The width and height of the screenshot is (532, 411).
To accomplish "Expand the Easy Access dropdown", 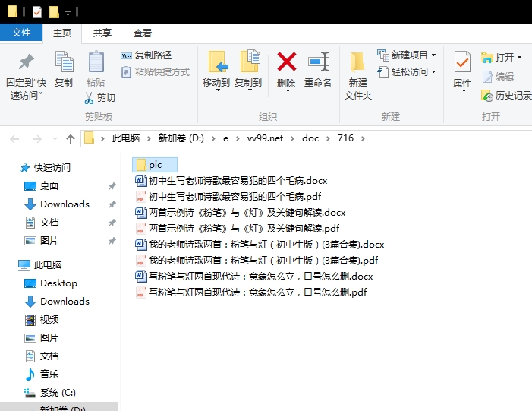I will click(433, 72).
